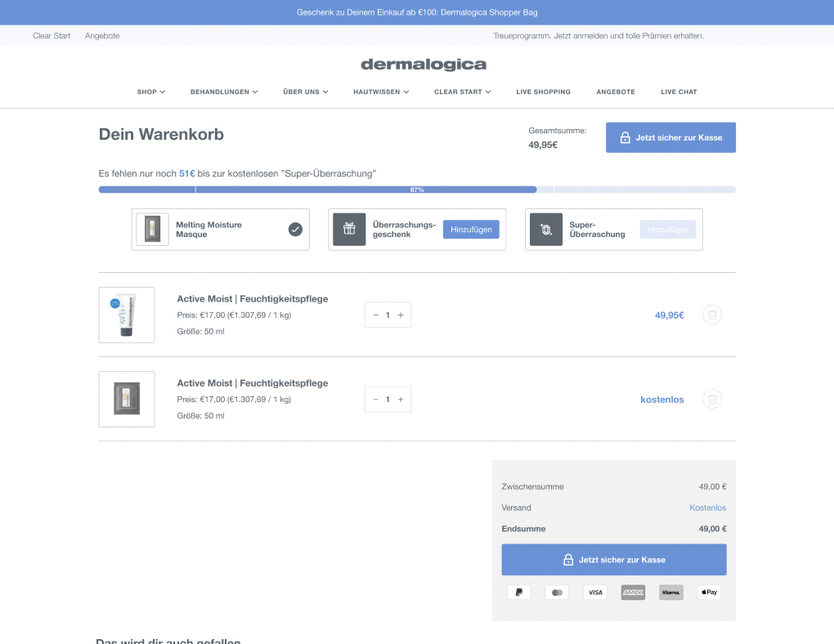Toggle the Melting Moisture Masque checkmark

[295, 229]
